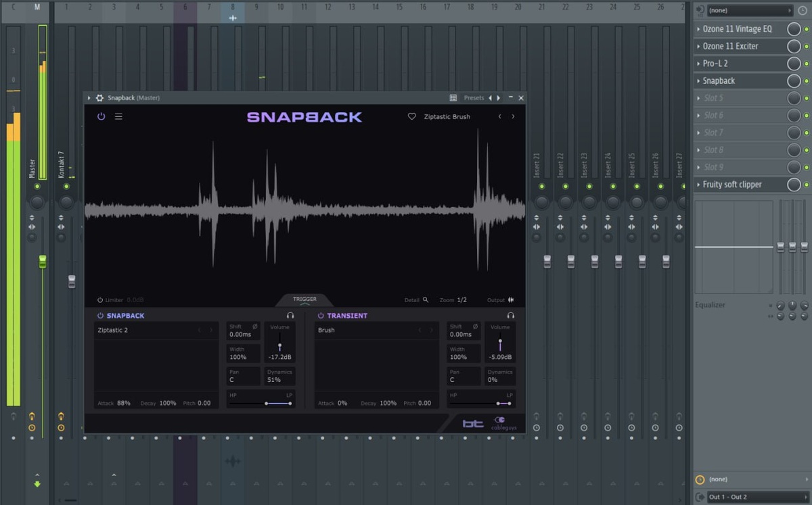Select the Kontakt 7 mixer track

[x=62, y=164]
